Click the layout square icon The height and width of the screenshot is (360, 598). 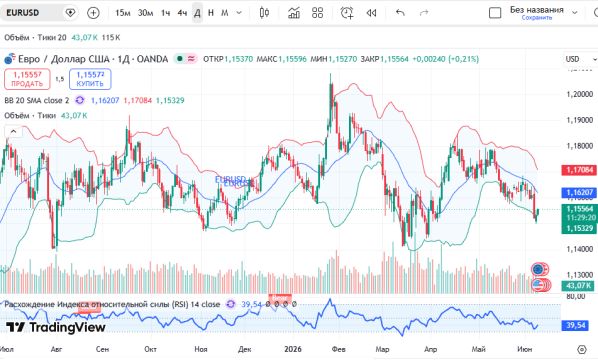click(x=495, y=13)
